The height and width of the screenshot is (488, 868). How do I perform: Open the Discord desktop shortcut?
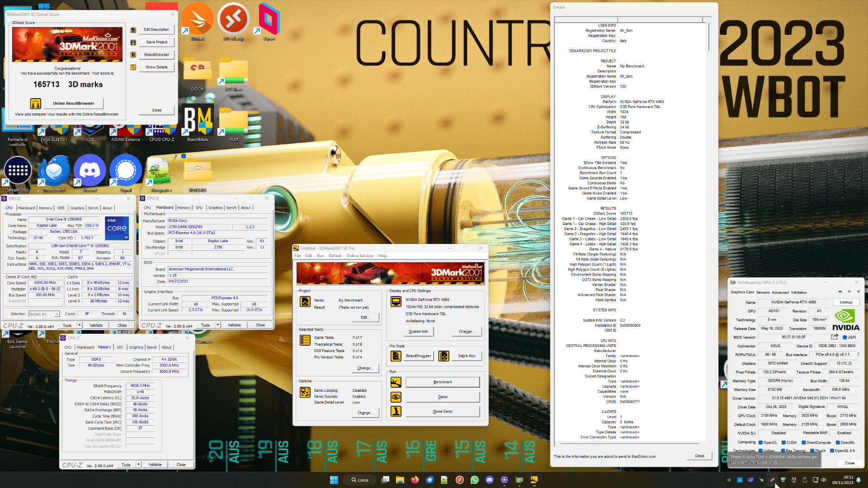click(x=90, y=174)
